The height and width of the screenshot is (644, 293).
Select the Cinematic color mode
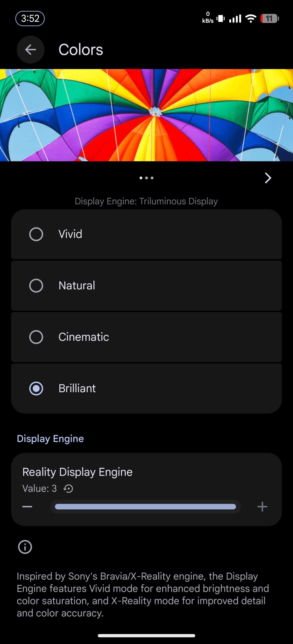click(x=36, y=337)
